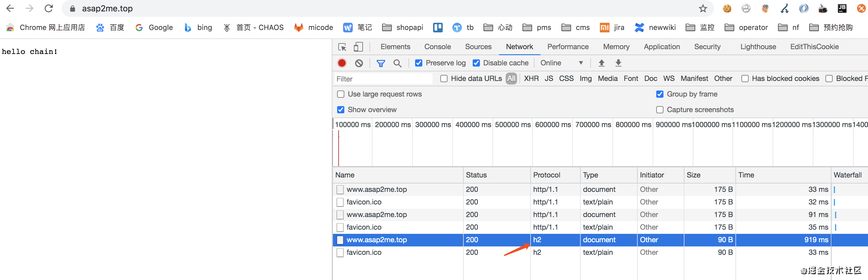Open the cookie extension icon
Image resolution: width=868 pixels, height=280 pixels.
[727, 8]
